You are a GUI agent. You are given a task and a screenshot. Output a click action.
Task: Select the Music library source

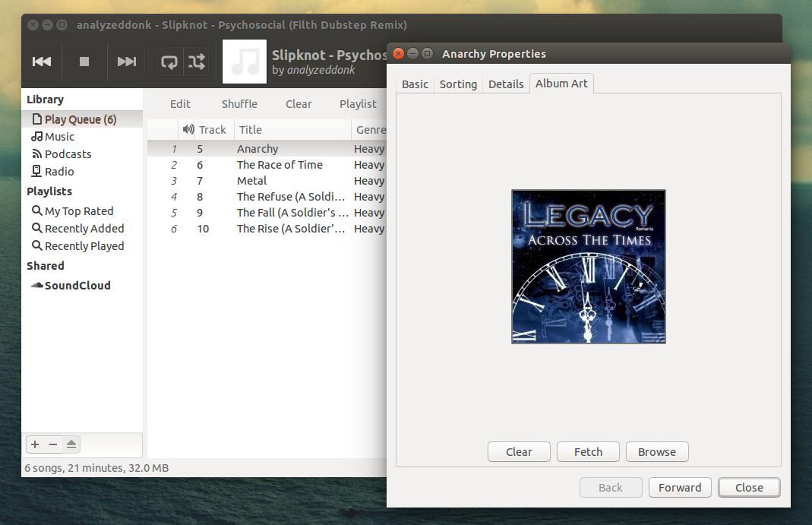point(58,136)
